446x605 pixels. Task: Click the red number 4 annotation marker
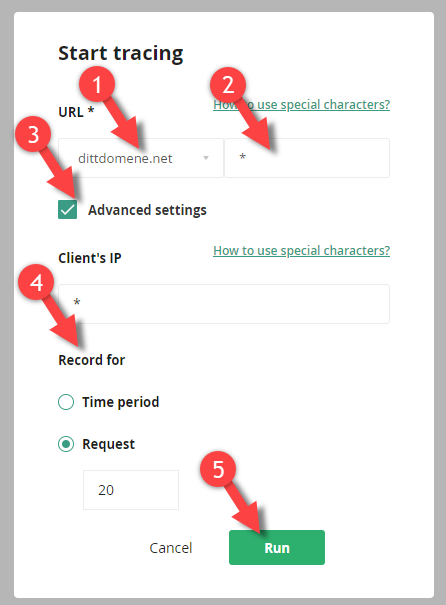[x=36, y=282]
